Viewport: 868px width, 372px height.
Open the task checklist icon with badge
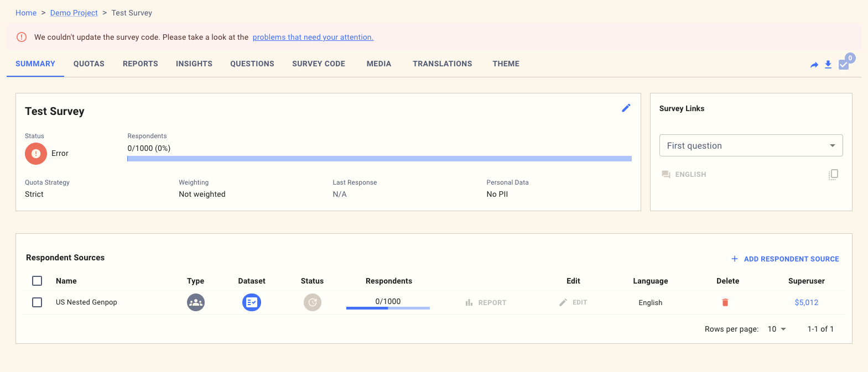[x=844, y=65]
